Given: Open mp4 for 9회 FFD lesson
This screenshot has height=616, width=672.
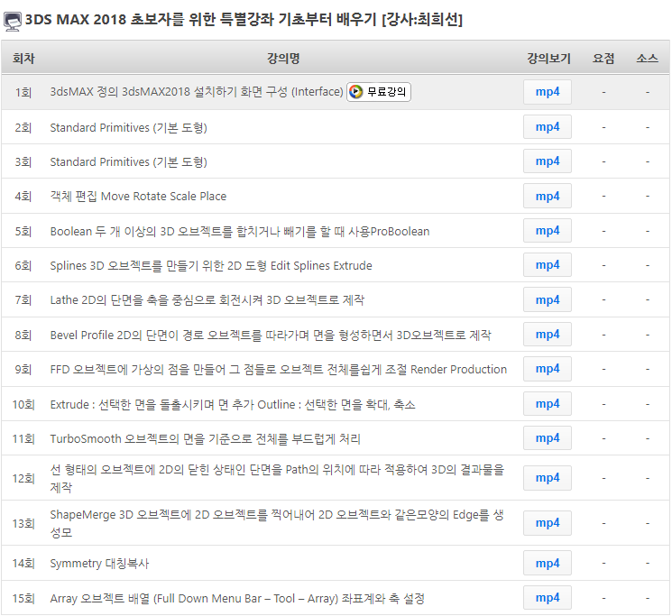Looking at the screenshot, I should pos(548,369).
